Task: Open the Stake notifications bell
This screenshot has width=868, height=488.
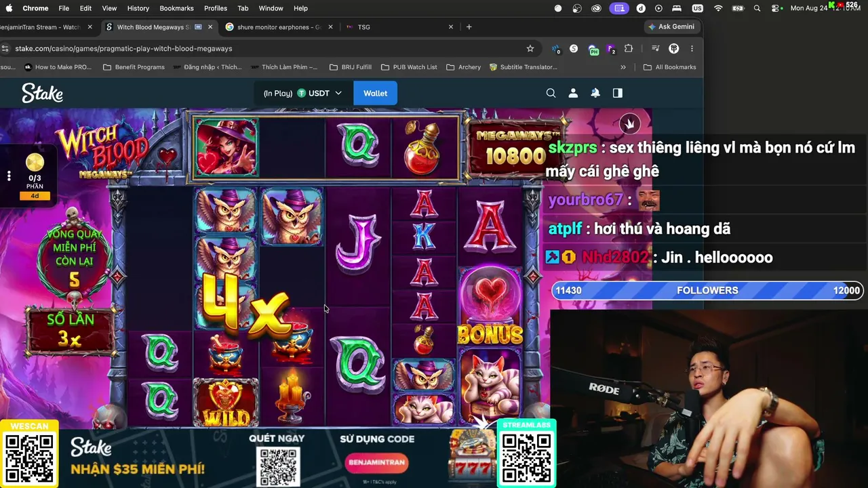Action: pos(595,93)
